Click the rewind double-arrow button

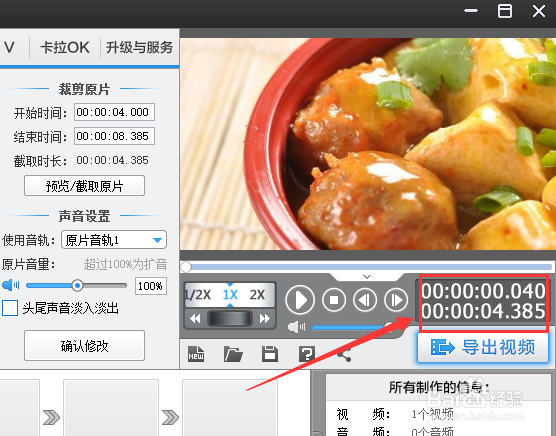click(x=195, y=319)
